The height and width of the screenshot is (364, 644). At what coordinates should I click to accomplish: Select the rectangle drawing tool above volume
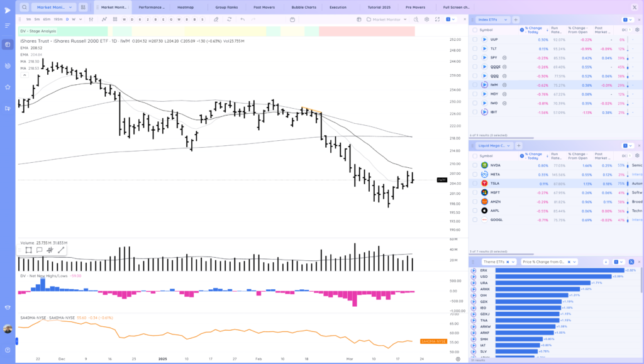tap(28, 250)
